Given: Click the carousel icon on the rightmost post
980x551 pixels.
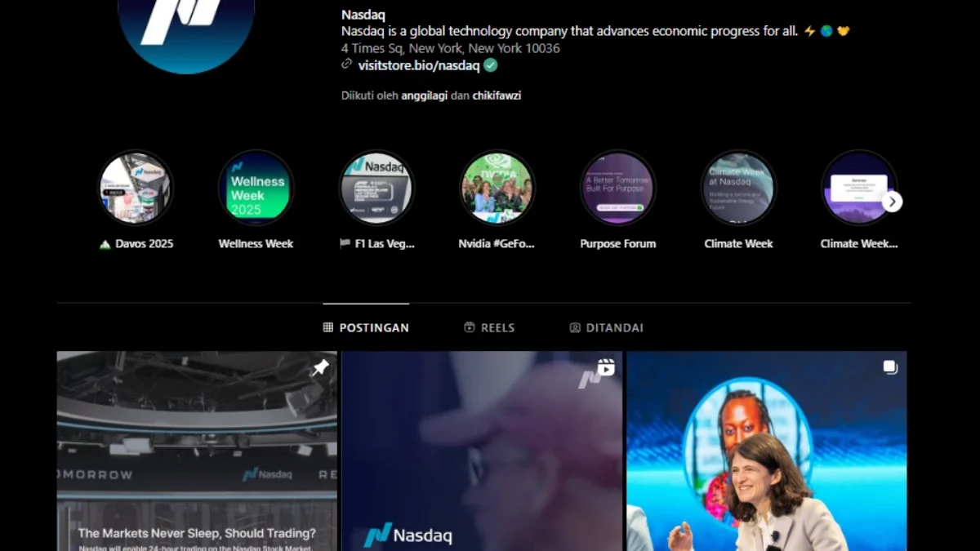Looking at the screenshot, I should click(889, 367).
